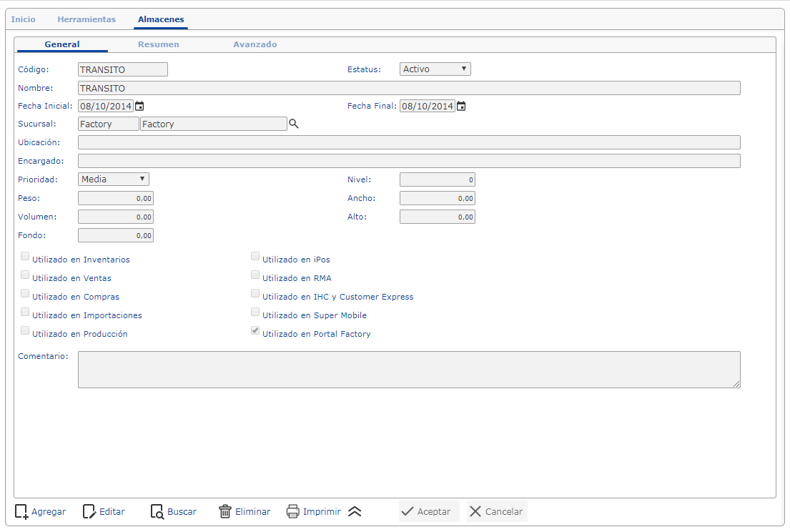Image resolution: width=790 pixels, height=532 pixels.
Task: Go to the Herramientas menu tab
Action: 87,19
